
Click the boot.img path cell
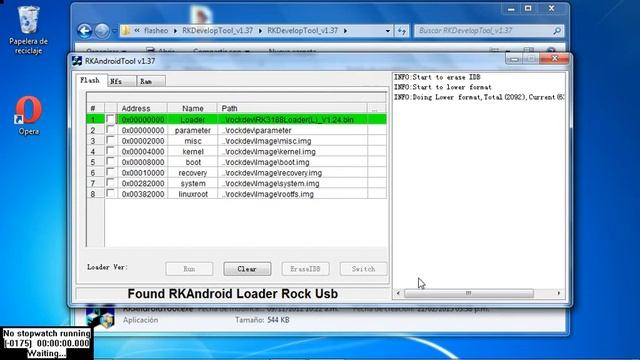click(x=292, y=162)
